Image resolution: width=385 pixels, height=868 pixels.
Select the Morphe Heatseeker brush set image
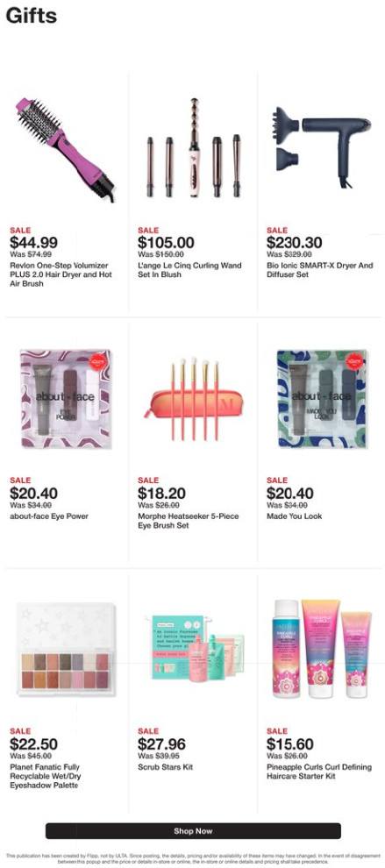pos(193,399)
